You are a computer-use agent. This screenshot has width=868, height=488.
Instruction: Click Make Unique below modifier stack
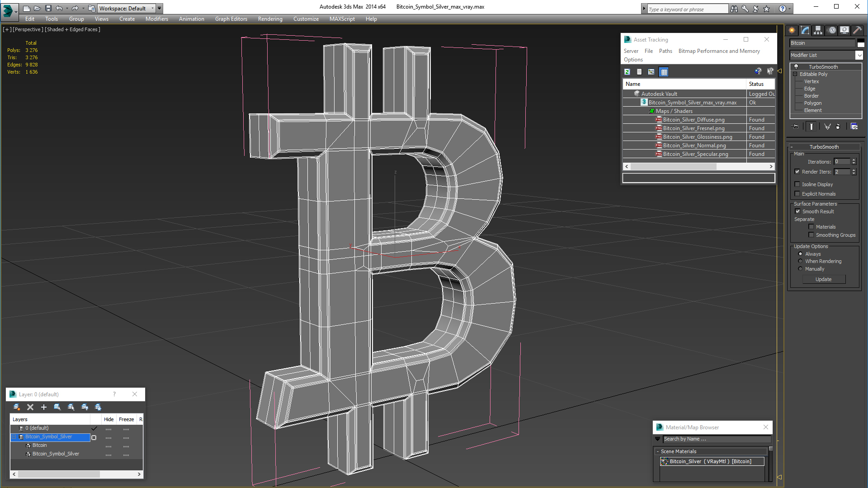point(827,127)
